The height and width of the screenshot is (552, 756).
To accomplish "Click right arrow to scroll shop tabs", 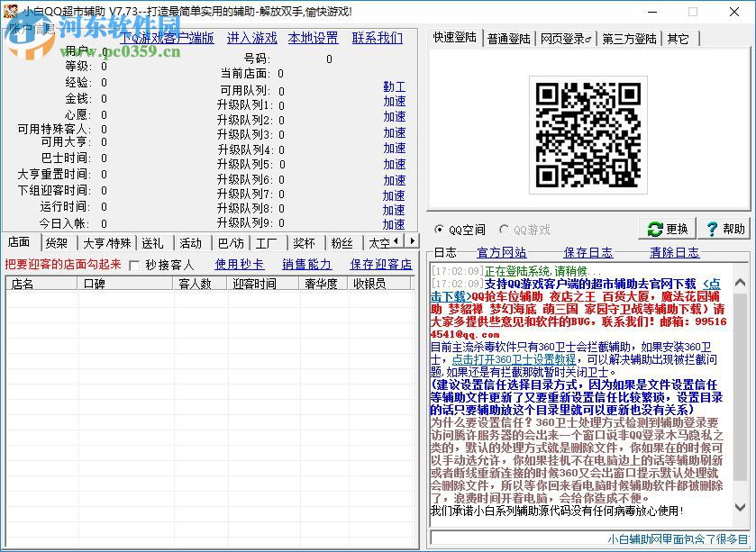I will tap(411, 241).
